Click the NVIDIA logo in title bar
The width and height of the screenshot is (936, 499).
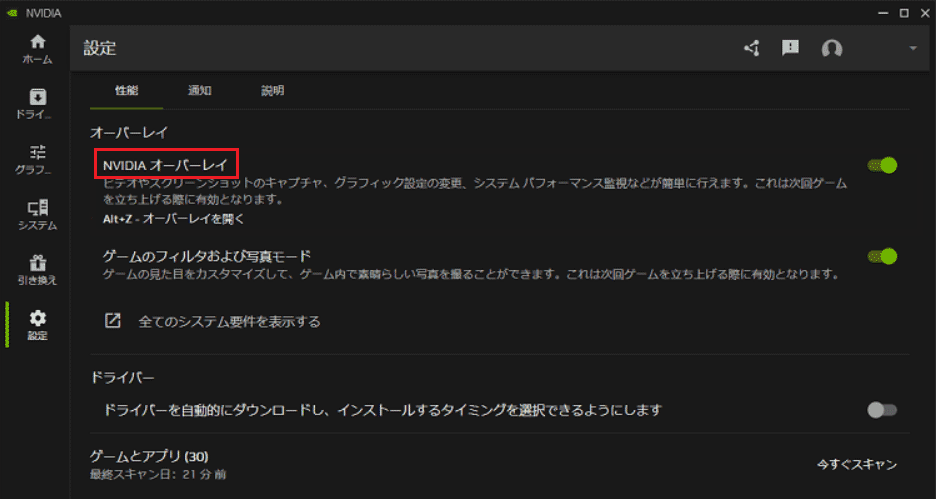coord(12,13)
